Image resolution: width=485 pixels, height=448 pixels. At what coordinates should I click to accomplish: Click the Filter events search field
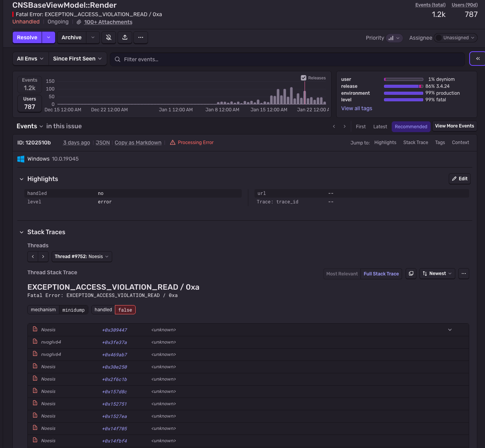pos(287,59)
